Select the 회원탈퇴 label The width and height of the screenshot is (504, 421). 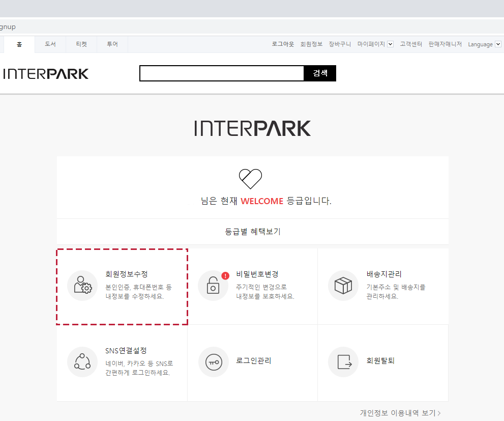point(380,360)
